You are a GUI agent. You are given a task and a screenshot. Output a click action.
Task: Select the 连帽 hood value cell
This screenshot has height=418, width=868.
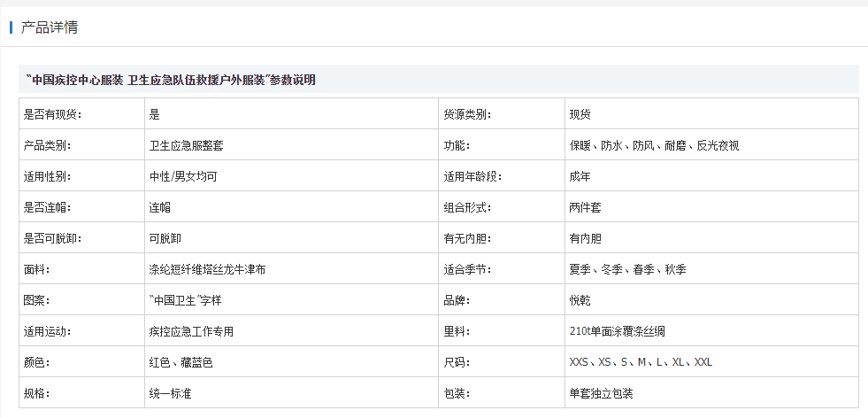[x=292, y=207]
